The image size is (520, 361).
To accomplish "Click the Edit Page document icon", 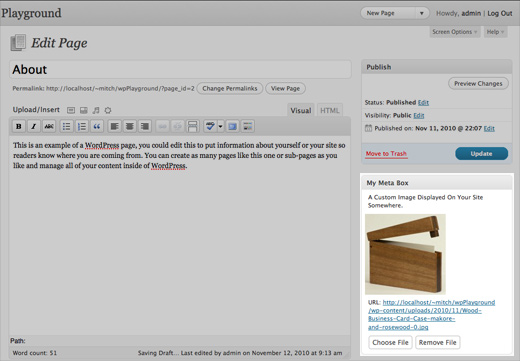I will [x=18, y=43].
